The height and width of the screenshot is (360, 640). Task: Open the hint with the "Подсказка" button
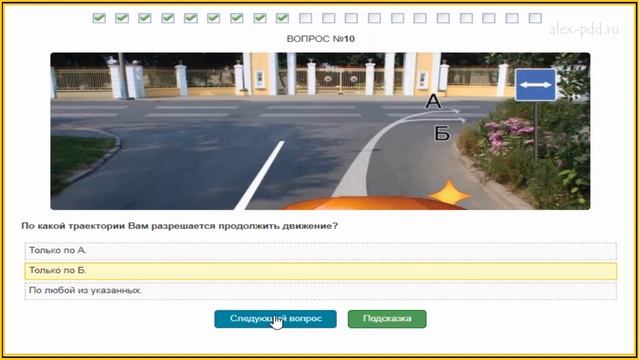[387, 319]
